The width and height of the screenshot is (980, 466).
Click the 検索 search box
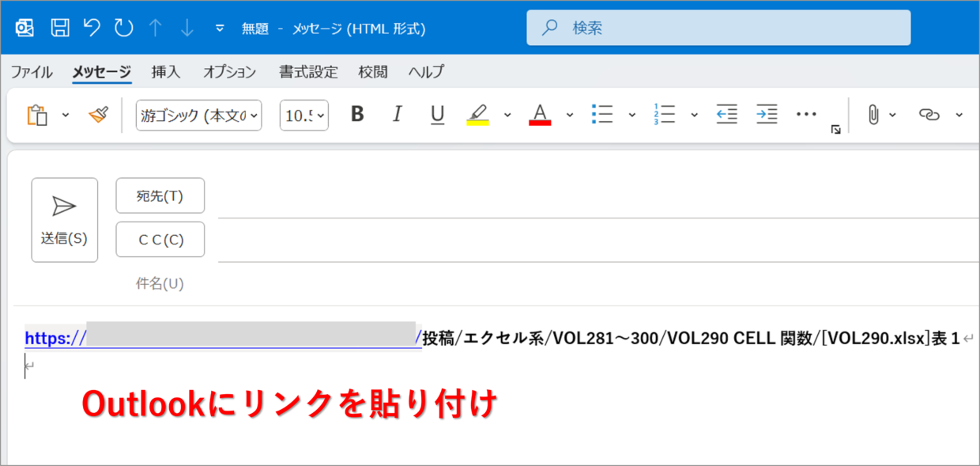718,28
